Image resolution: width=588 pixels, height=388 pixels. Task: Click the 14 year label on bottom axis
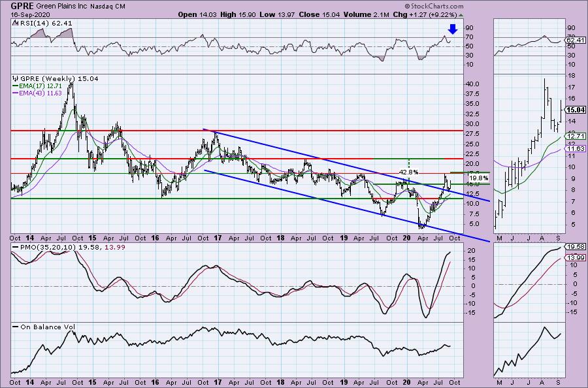(x=29, y=382)
